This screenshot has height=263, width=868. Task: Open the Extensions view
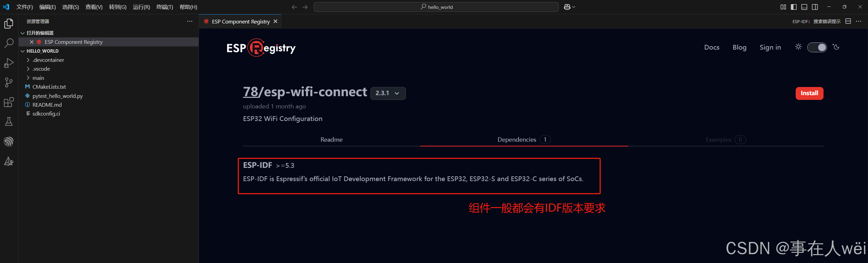click(x=9, y=102)
